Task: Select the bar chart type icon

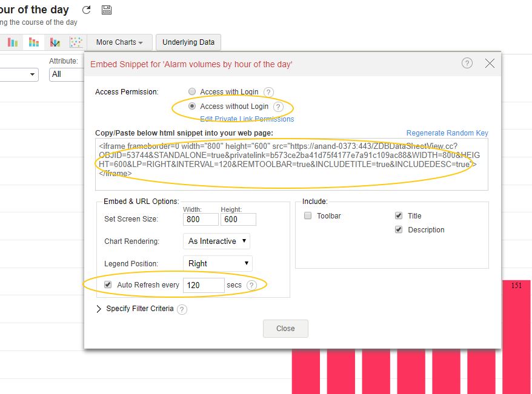Action: pyautogui.click(x=13, y=42)
